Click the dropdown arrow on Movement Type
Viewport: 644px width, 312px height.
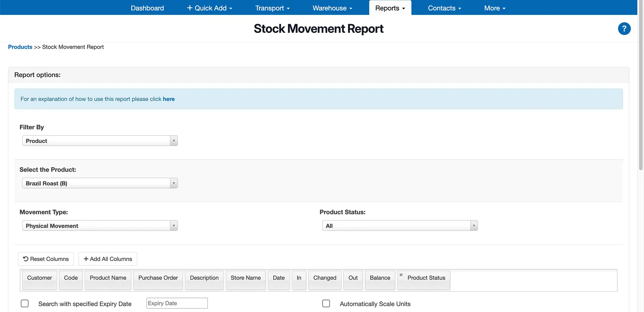tap(174, 225)
